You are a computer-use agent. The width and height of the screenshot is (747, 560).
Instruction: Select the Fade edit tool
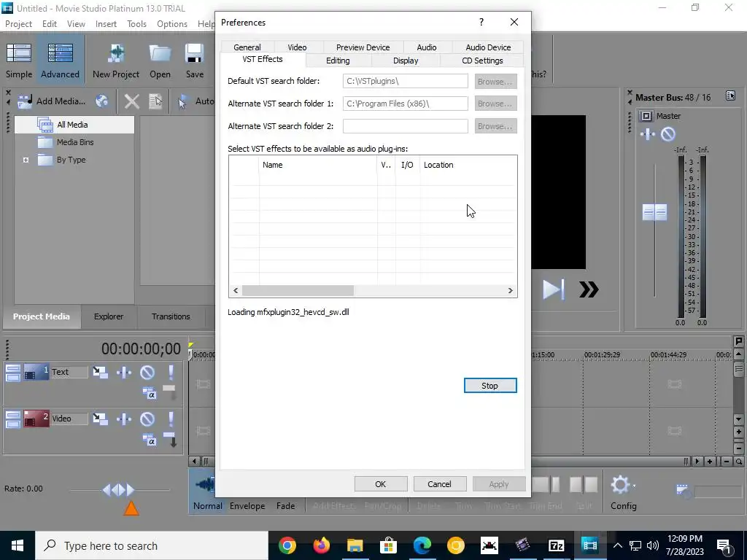point(285,506)
